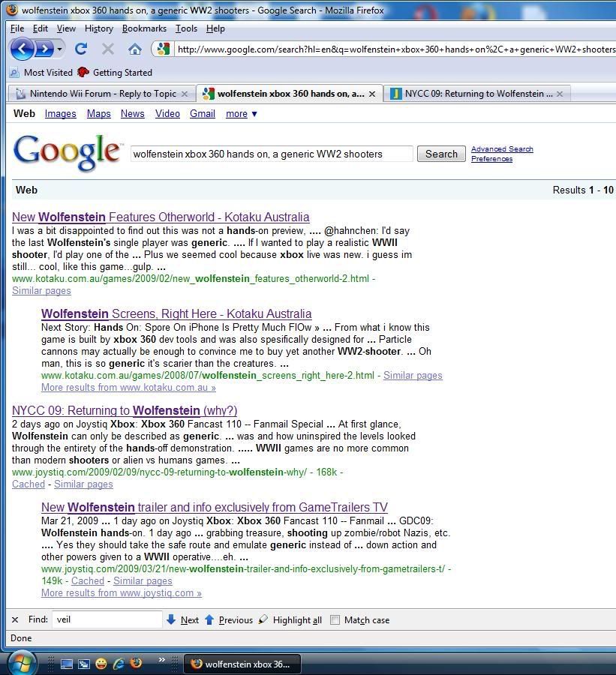Expand quick launch overflow chevron

(161, 659)
